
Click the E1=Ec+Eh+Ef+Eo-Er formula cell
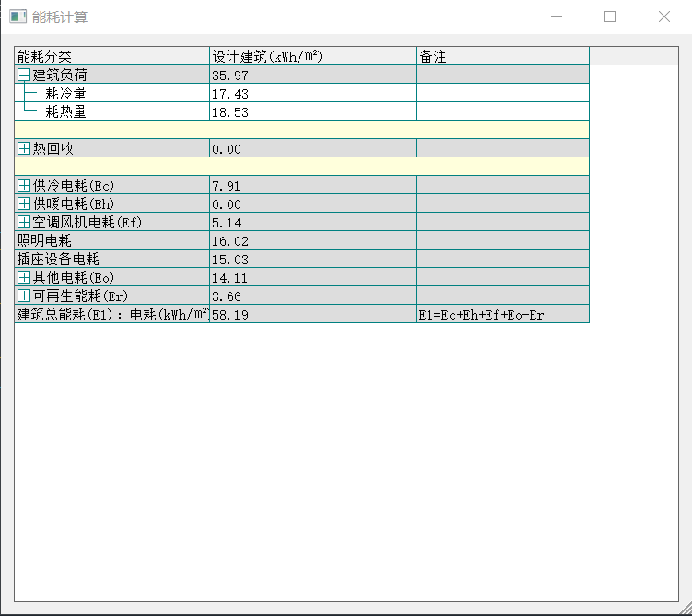click(502, 314)
